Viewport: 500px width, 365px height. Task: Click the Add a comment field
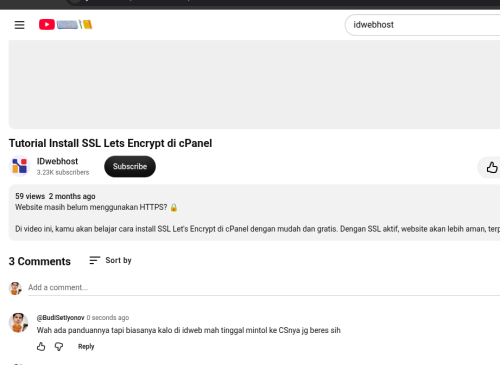[x=264, y=288]
